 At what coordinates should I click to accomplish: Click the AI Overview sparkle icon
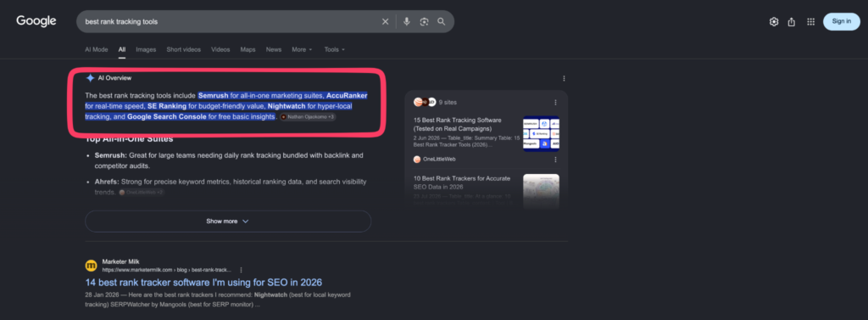pyautogui.click(x=90, y=78)
